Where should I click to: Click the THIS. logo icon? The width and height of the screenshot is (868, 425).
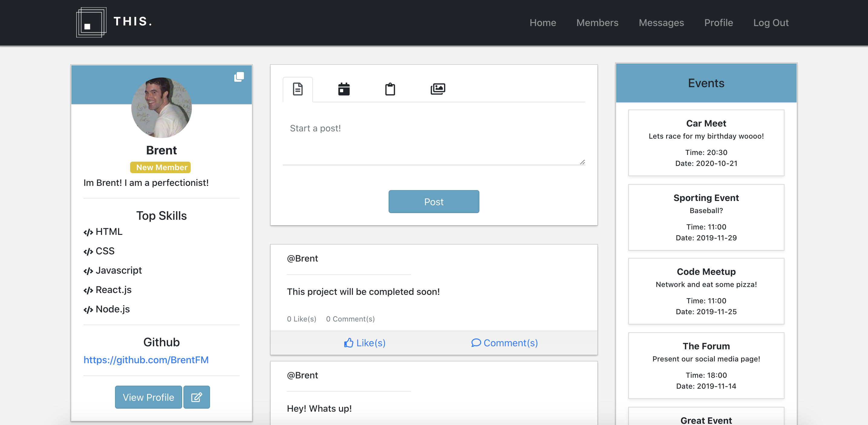point(91,22)
